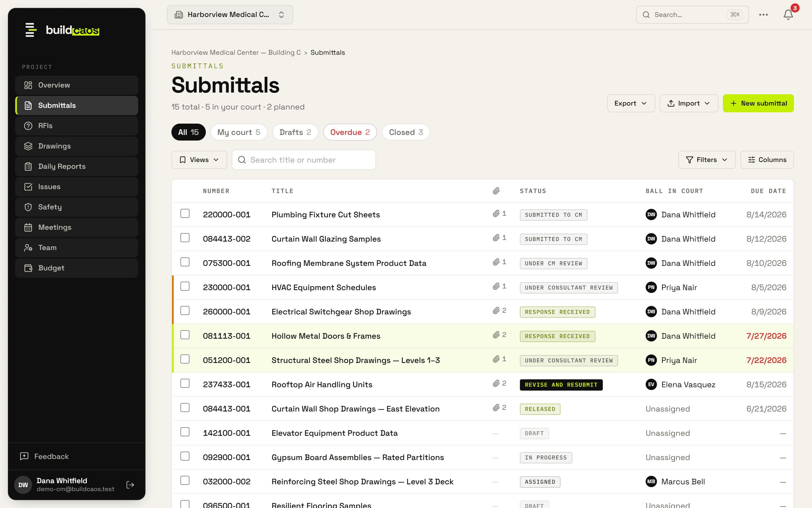
Task: Click the RFIs question mark icon
Action: click(28, 126)
